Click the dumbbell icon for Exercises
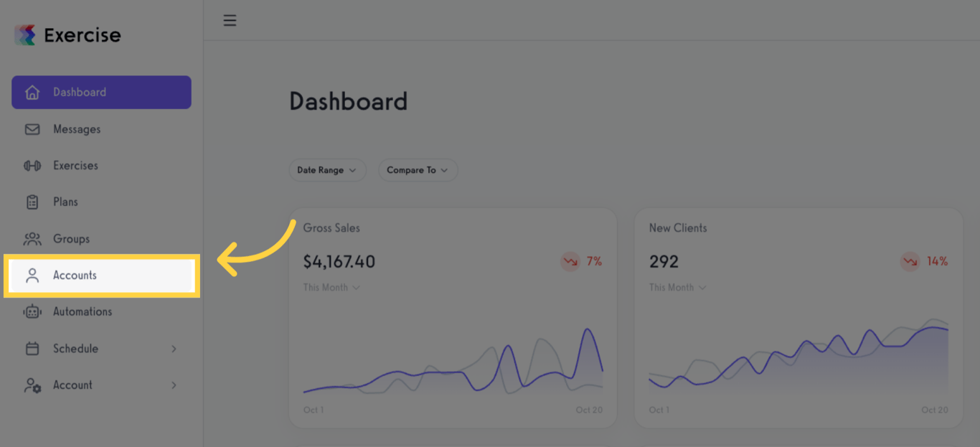The image size is (980, 447). (x=32, y=165)
